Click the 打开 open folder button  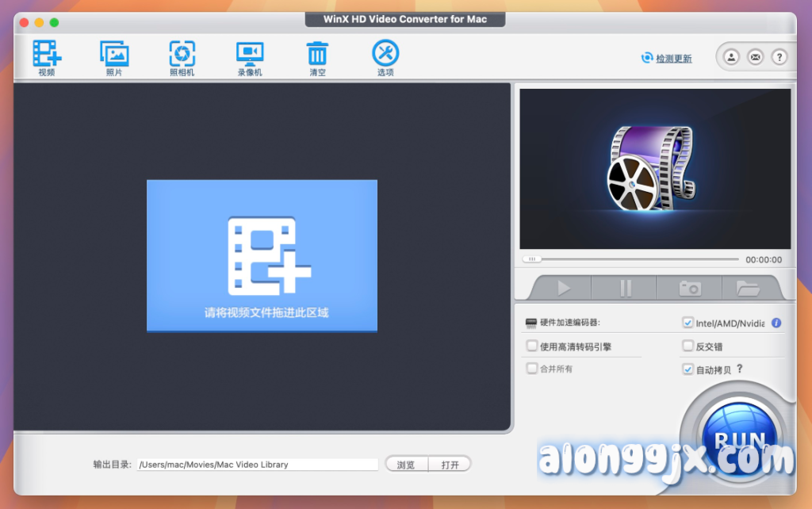point(450,465)
